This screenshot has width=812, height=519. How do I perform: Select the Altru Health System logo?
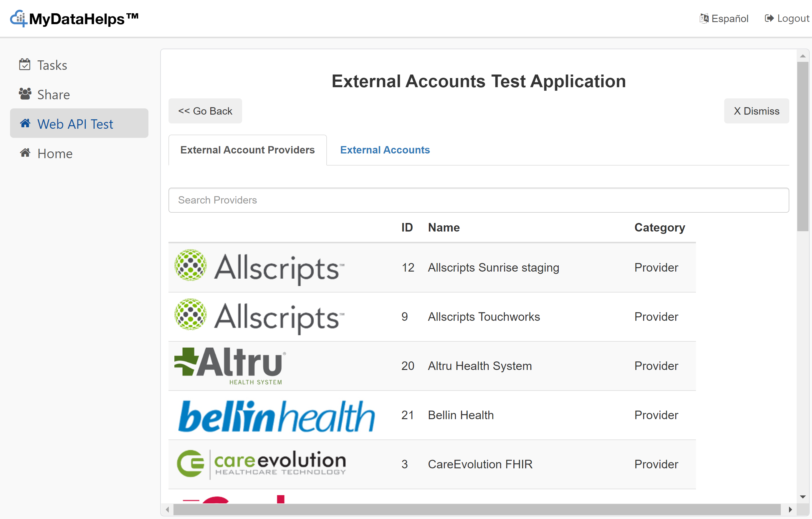230,366
